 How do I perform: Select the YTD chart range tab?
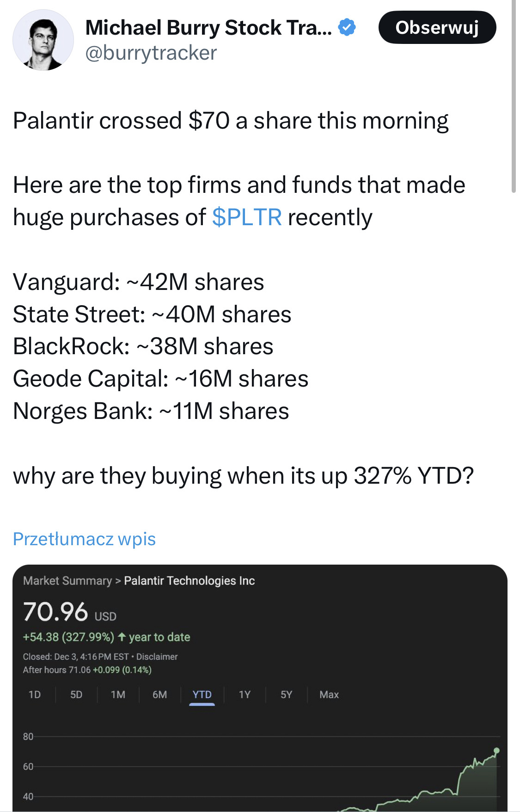[202, 695]
